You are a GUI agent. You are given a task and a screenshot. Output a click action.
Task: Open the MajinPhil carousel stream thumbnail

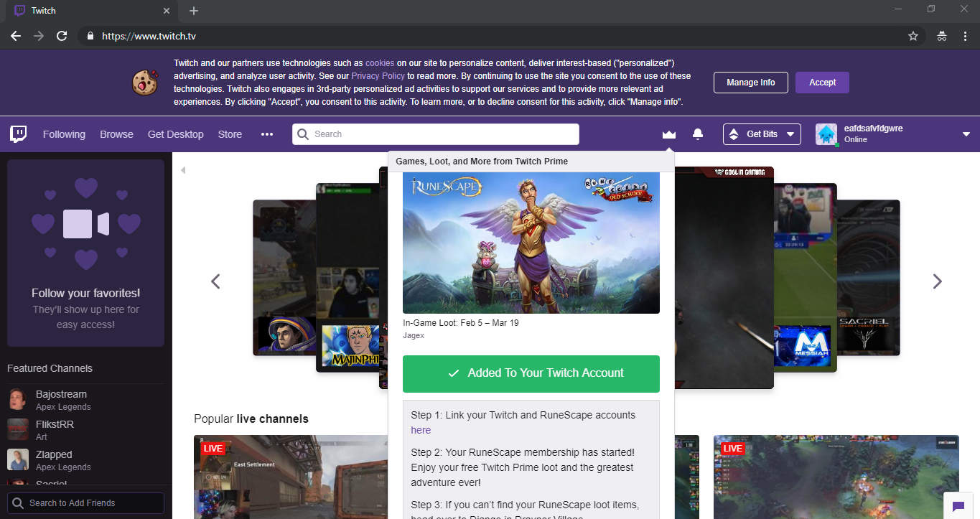[347, 277]
